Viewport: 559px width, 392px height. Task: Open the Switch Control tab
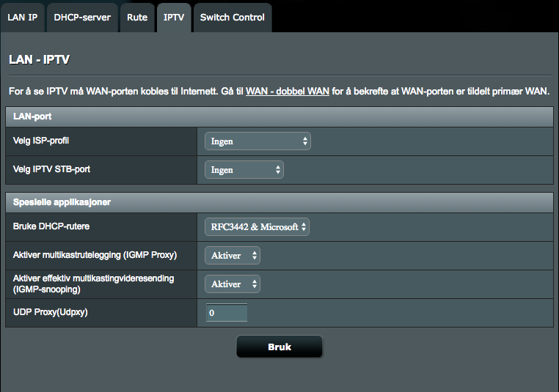[x=233, y=18]
